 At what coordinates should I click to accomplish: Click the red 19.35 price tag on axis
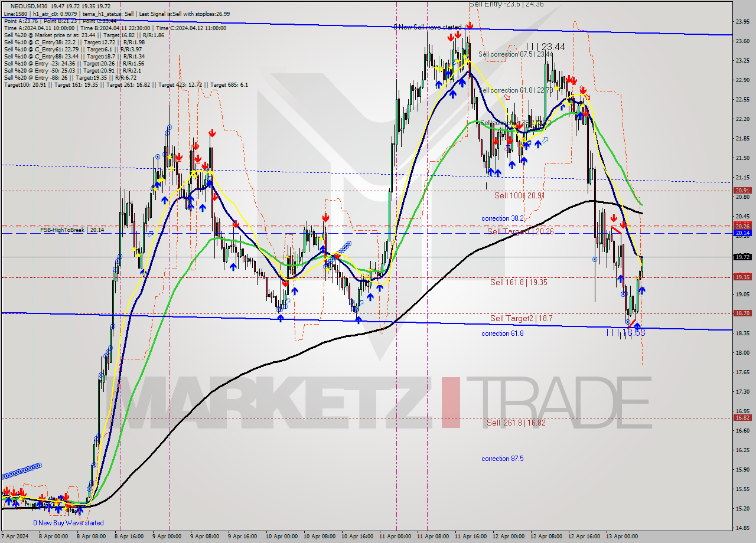click(x=742, y=277)
